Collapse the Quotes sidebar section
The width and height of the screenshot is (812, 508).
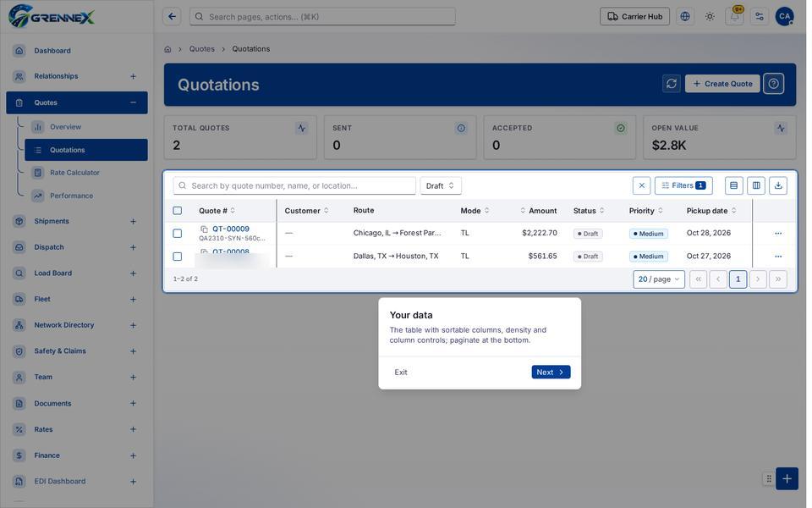(133, 102)
